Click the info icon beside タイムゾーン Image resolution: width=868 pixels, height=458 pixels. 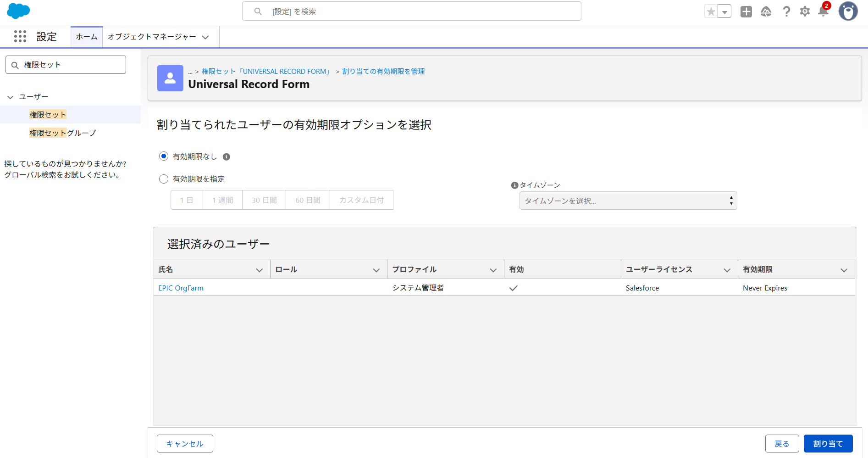point(514,185)
